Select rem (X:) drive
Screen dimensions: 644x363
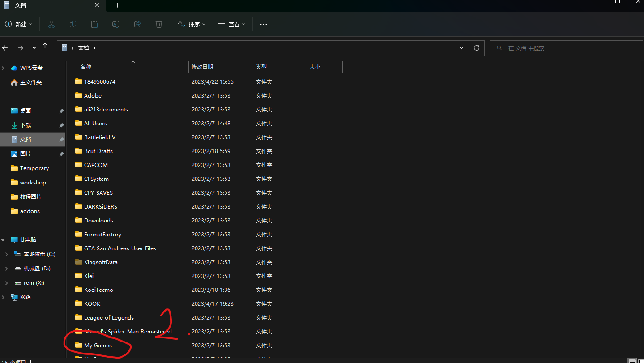(x=30, y=283)
